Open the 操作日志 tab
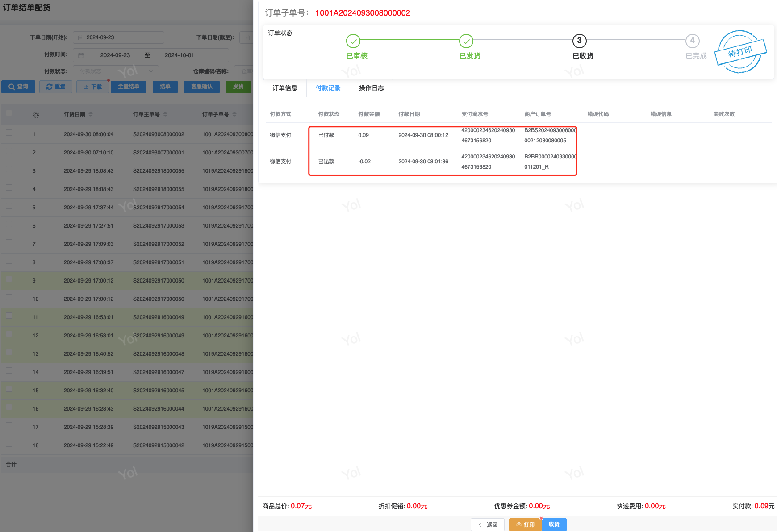This screenshot has width=777, height=532. click(x=372, y=88)
